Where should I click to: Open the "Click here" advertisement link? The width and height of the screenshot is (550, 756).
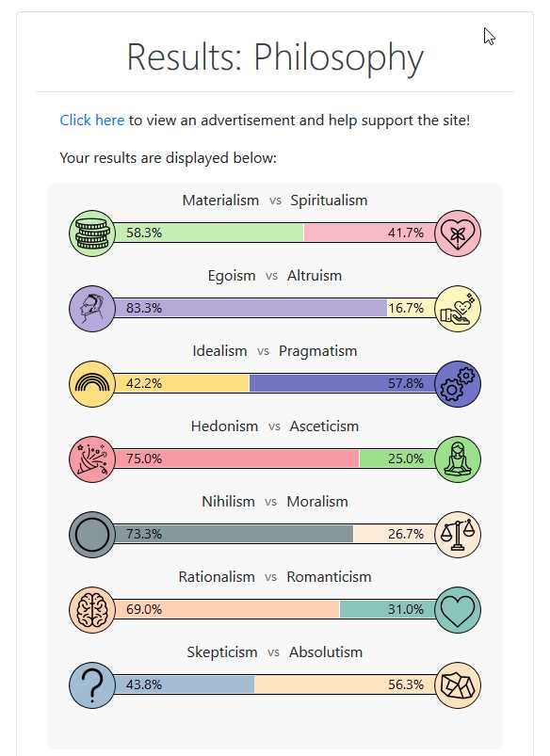91,121
